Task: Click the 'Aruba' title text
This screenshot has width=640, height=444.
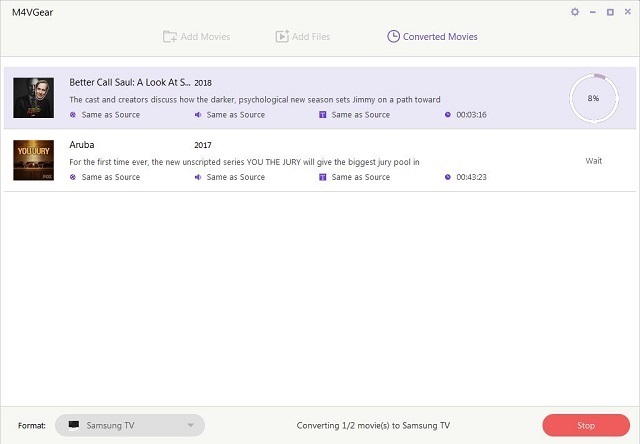Action: pos(82,145)
